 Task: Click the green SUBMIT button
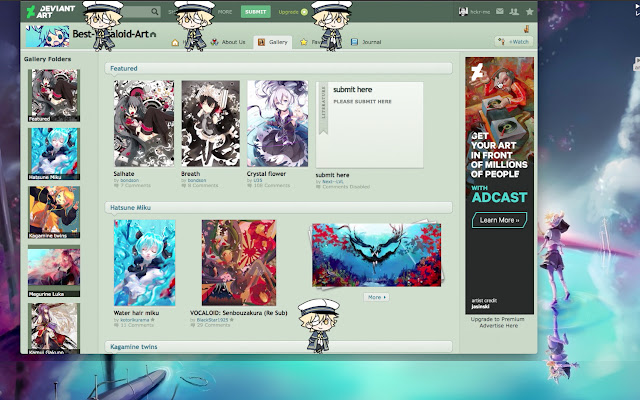(x=256, y=12)
